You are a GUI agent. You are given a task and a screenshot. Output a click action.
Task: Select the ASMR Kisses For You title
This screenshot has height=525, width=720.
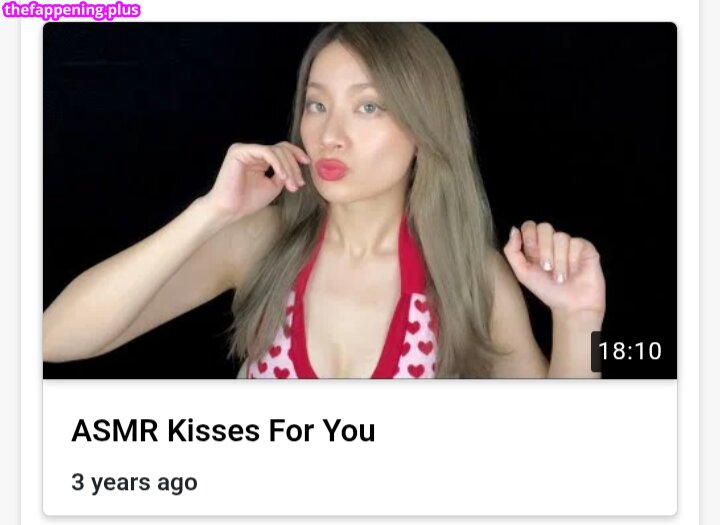point(223,431)
